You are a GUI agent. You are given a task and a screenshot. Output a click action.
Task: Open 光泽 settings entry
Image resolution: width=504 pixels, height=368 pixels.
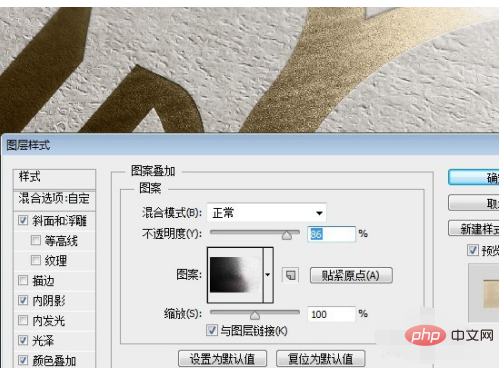[43, 341]
